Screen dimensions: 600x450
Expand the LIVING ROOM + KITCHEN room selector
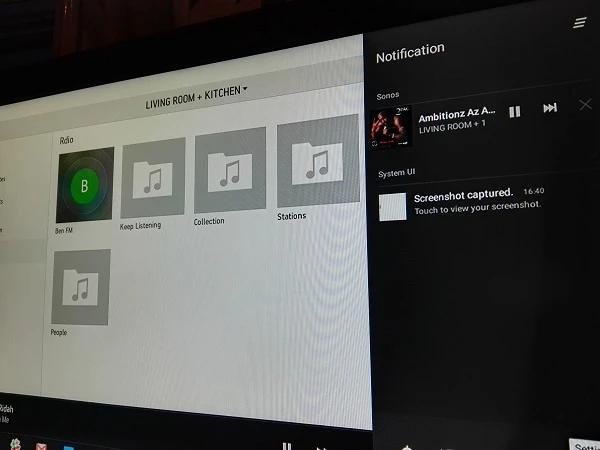pos(197,93)
